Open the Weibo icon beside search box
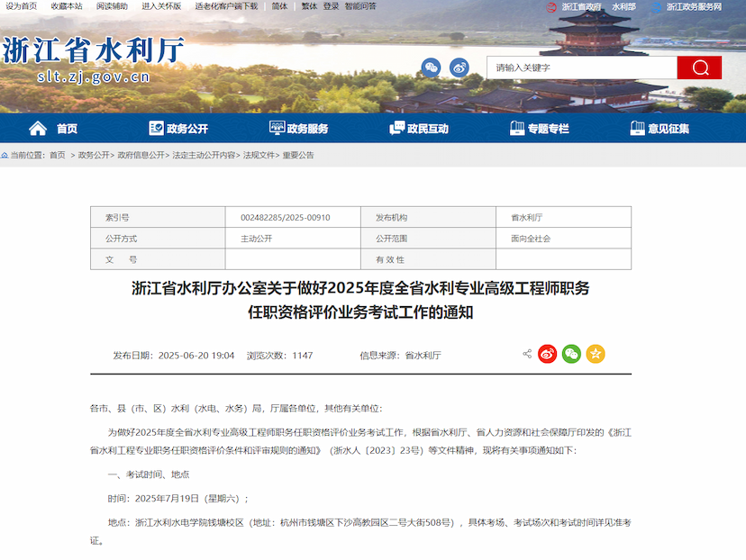Screen dimensions: 746x560 click(459, 68)
